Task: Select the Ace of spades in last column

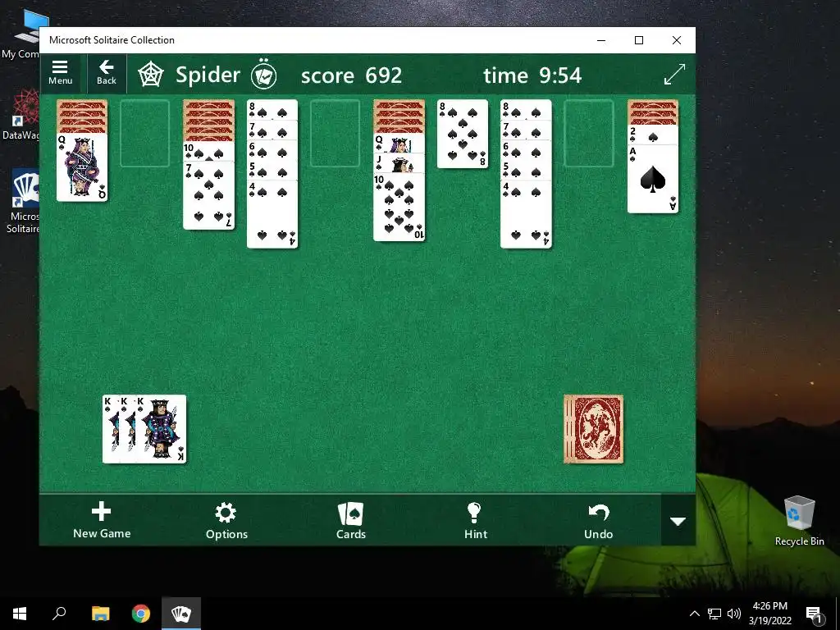Action: point(652,179)
